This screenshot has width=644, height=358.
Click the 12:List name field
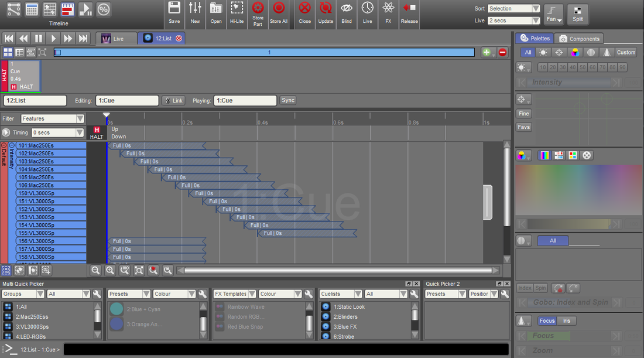coord(35,100)
